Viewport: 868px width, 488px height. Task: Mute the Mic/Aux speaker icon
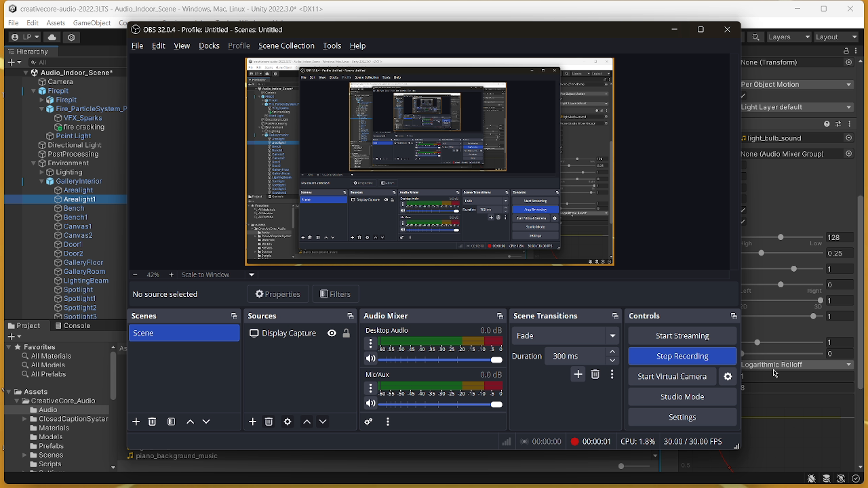(x=370, y=404)
